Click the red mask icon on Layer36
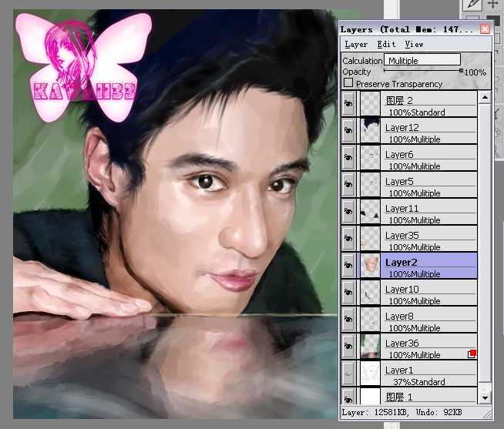The width and height of the screenshot is (504, 429). 472,354
